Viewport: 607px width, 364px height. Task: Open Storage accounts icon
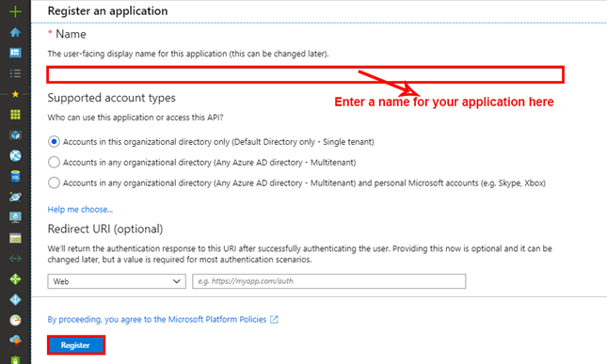click(x=15, y=238)
